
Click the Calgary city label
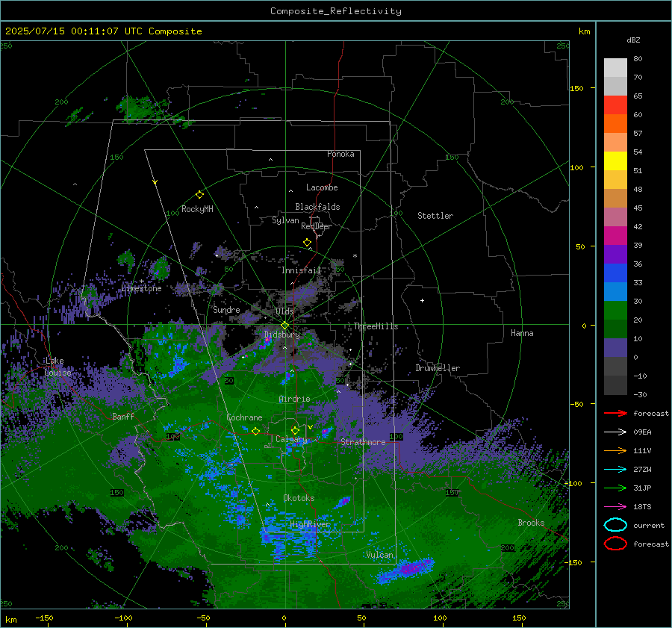(291, 439)
